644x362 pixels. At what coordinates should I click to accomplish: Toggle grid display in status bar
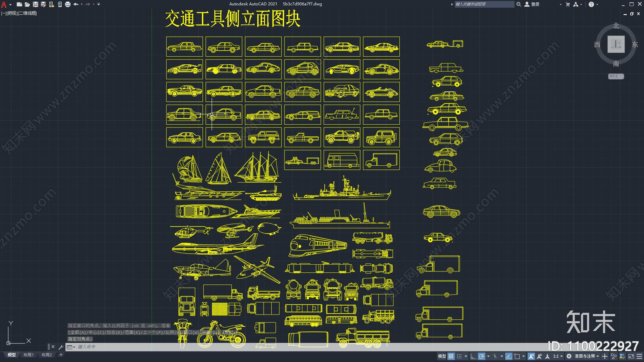coord(451,356)
